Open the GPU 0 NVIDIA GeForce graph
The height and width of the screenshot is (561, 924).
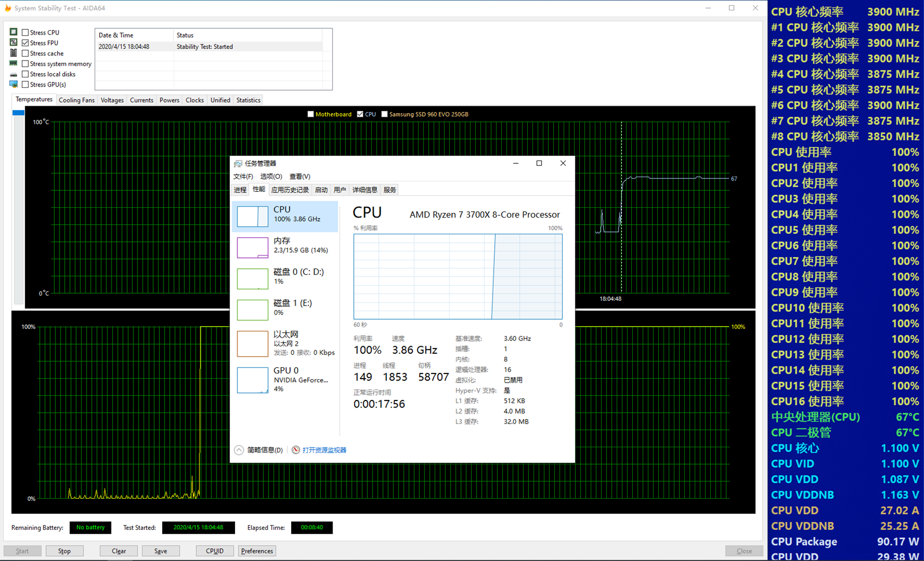tap(252, 380)
